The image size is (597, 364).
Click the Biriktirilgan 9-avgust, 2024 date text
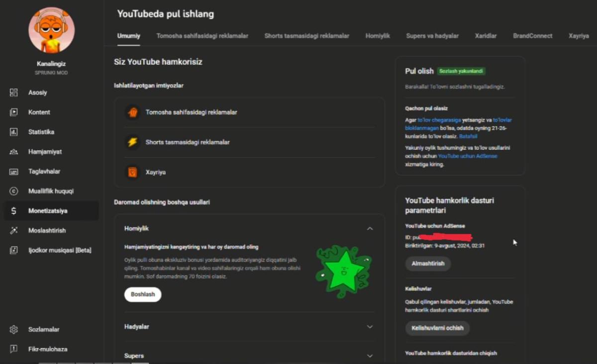(x=445, y=246)
